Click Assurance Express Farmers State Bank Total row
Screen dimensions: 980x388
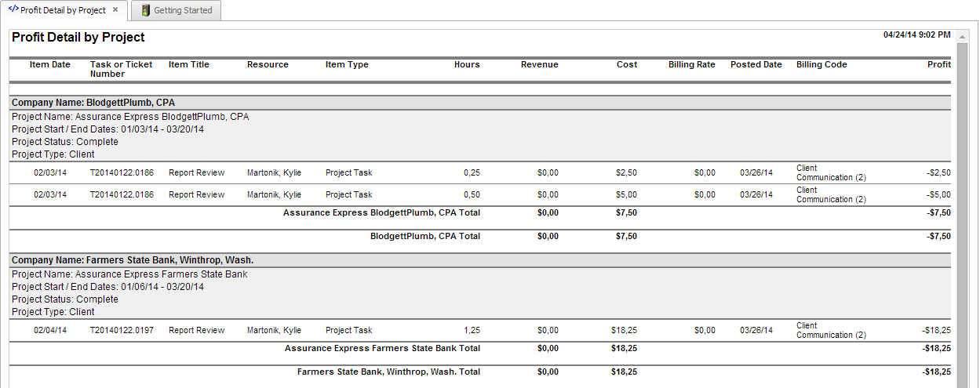click(x=382, y=349)
